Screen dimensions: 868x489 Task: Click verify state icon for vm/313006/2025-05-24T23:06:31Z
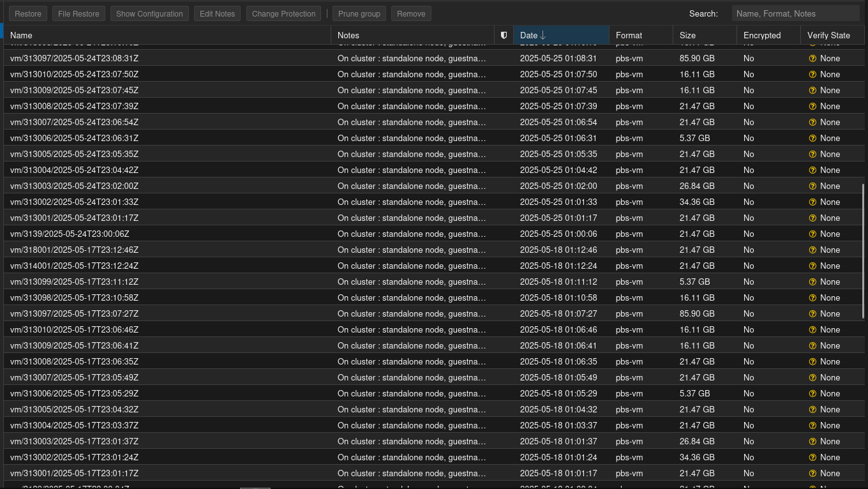(x=812, y=139)
